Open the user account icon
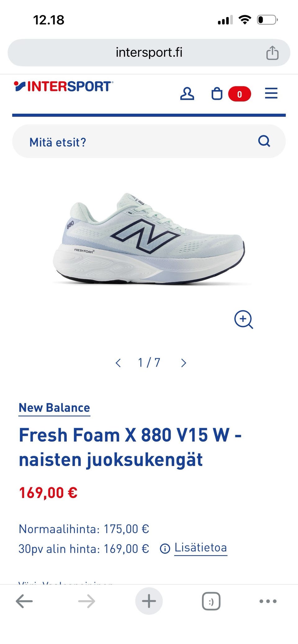The width and height of the screenshot is (298, 644). pyautogui.click(x=187, y=94)
